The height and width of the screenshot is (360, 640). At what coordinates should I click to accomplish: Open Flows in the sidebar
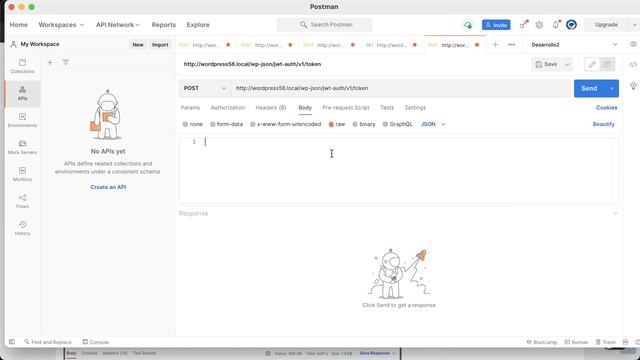22,201
